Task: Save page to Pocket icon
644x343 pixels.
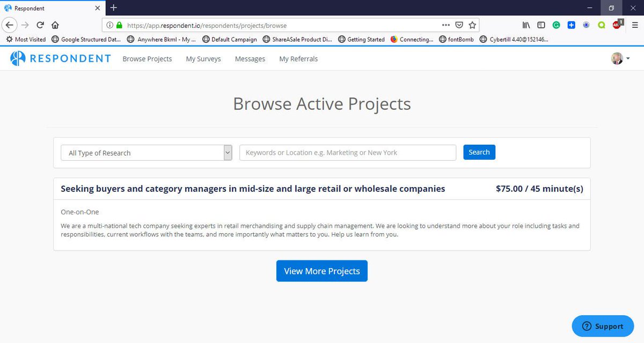Action: coord(459,25)
